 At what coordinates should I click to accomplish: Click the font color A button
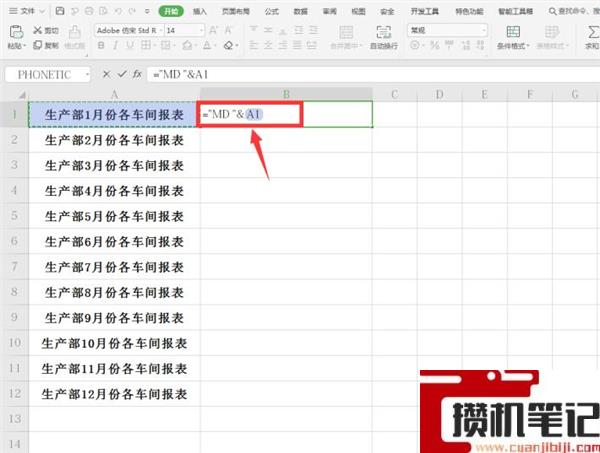coord(207,46)
